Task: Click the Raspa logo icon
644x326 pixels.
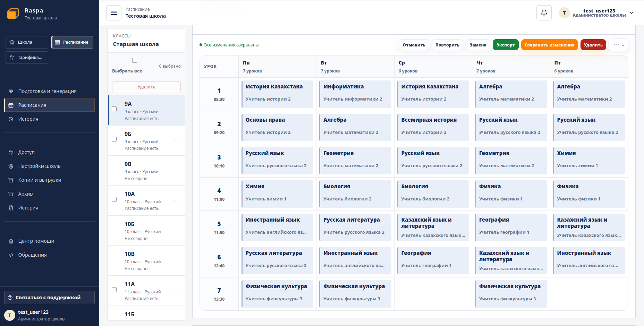Action: 13,14
